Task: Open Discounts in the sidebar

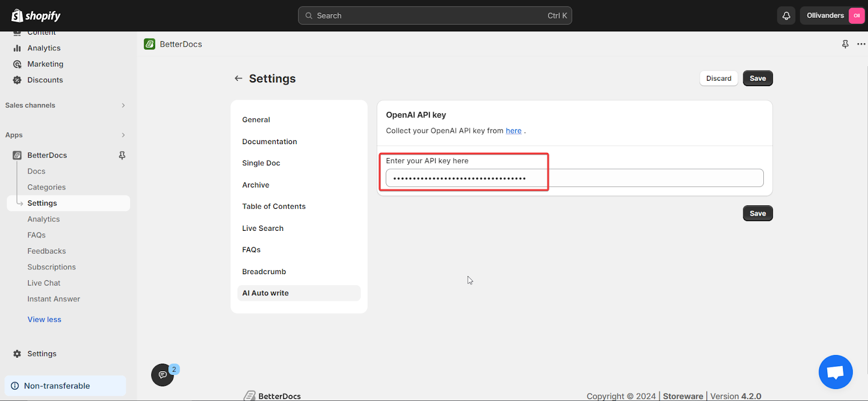Action: [x=45, y=80]
